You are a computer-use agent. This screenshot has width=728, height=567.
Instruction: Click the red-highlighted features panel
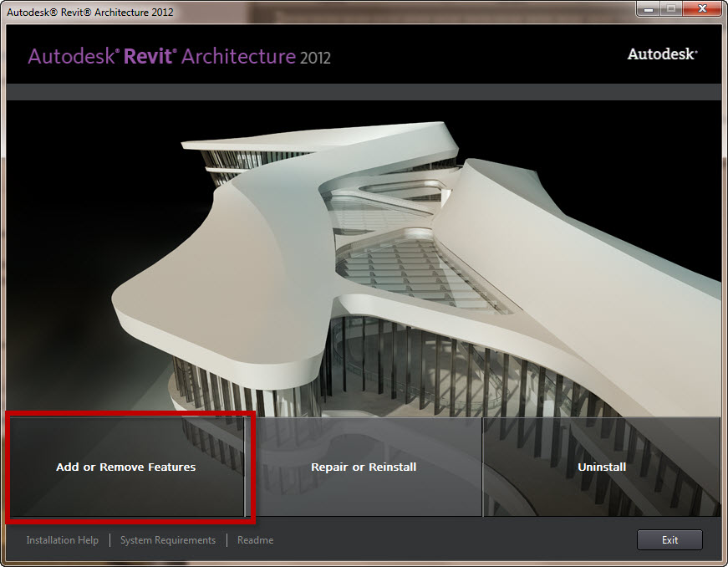(125, 467)
